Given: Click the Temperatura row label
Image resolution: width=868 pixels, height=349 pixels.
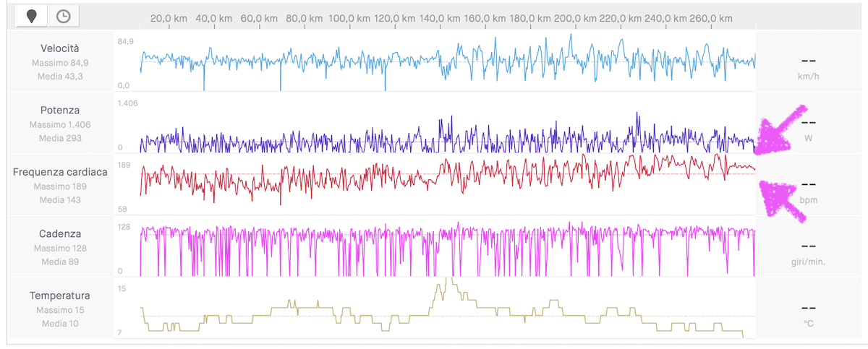Looking at the screenshot, I should [61, 296].
